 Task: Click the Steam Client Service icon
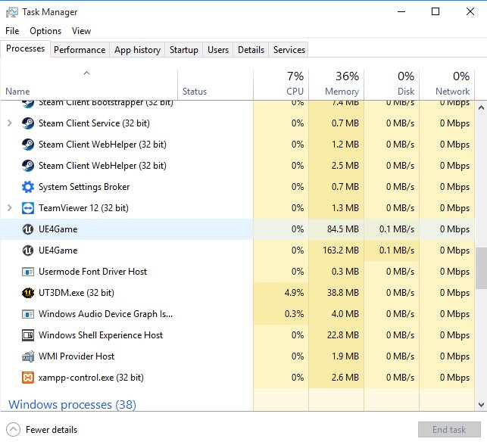point(28,123)
